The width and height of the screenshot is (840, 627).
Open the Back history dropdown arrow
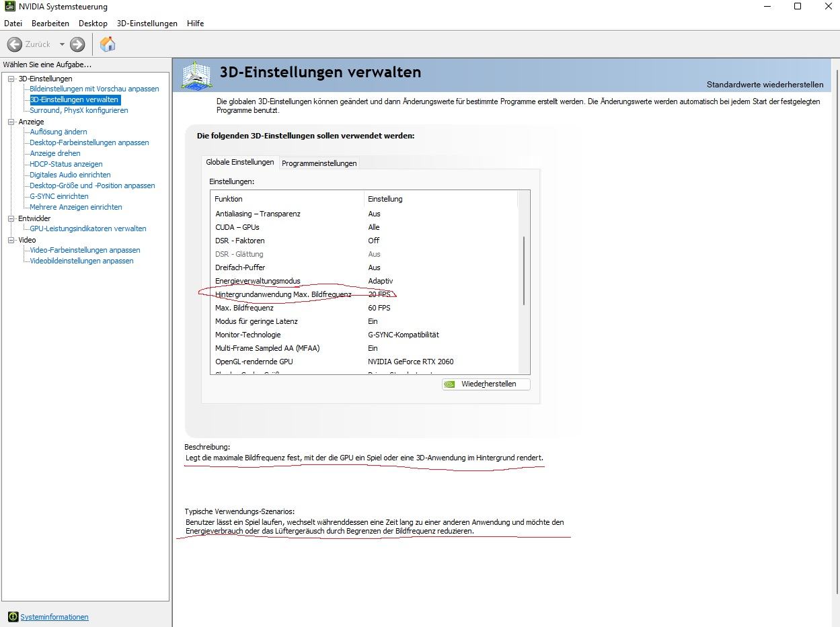tap(62, 44)
